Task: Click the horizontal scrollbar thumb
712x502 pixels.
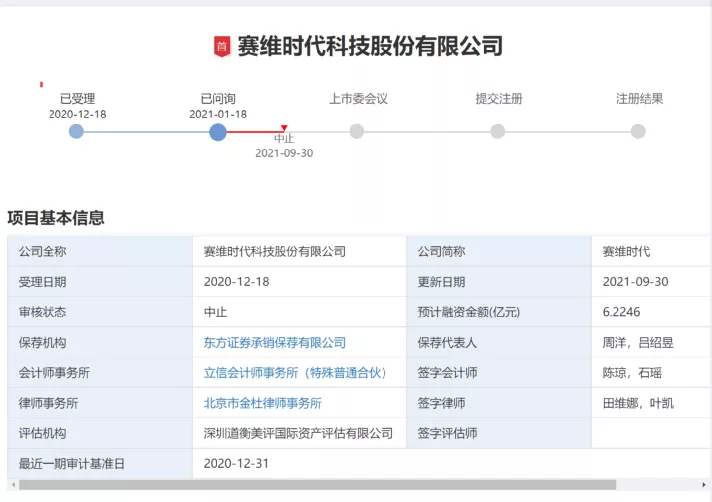Action: point(317,485)
